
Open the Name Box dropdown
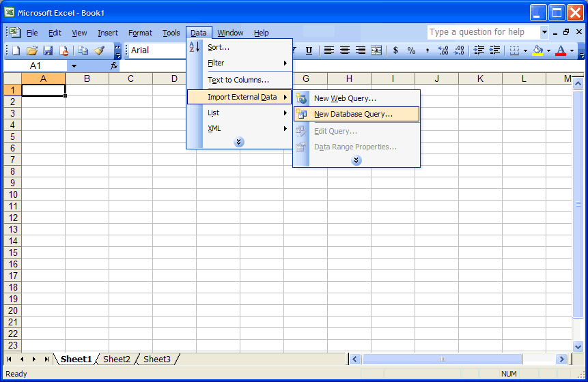point(74,66)
